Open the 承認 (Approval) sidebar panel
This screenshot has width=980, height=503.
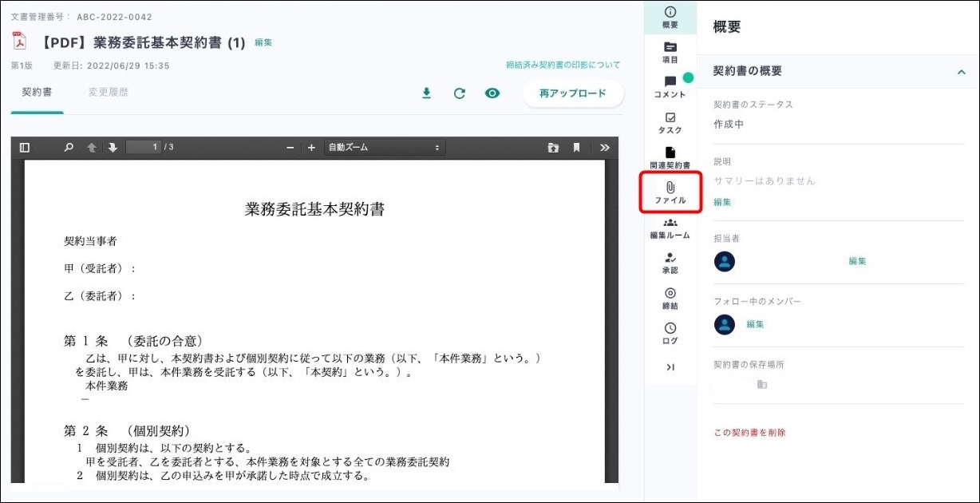click(670, 263)
